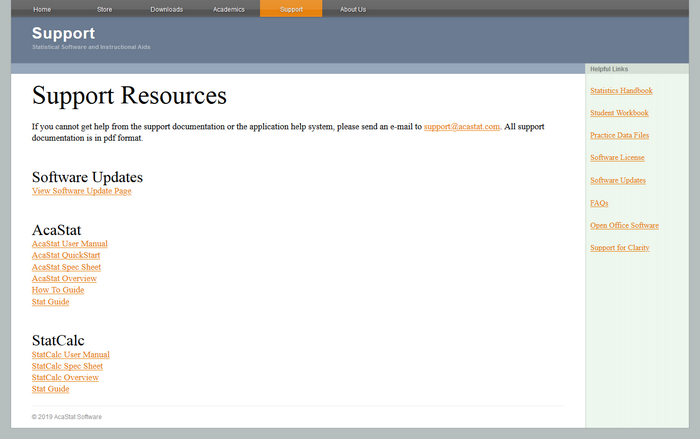Viewport: 700px width, 439px height.
Task: Open the StatCalc Overview link
Action: click(x=65, y=377)
